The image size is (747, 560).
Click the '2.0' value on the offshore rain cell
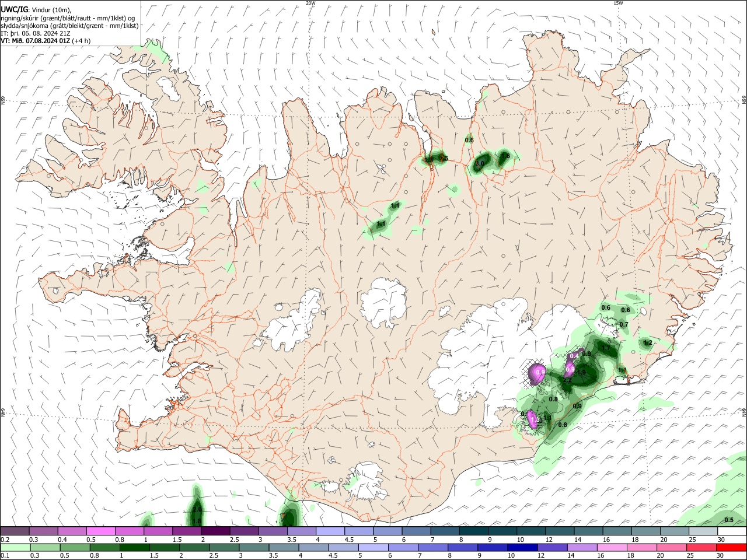197,509
